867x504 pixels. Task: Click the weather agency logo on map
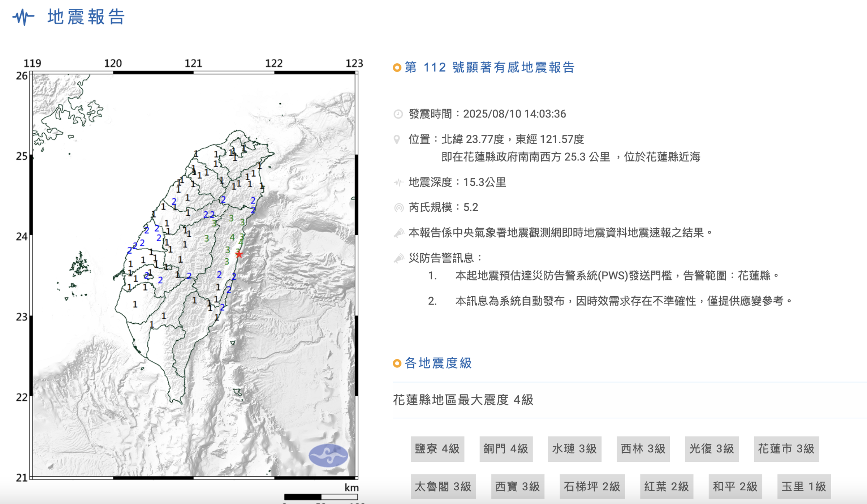click(x=328, y=455)
